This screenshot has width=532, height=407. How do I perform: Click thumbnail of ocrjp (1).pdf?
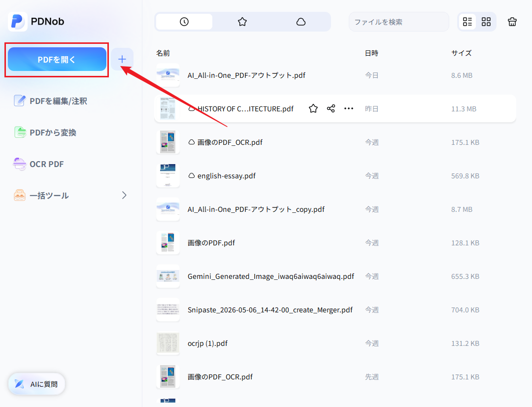click(x=168, y=343)
